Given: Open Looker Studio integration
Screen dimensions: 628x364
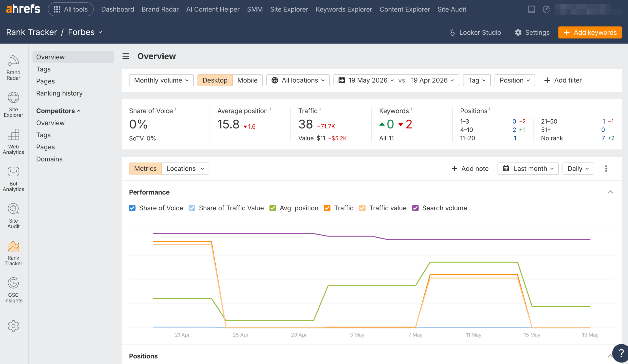Looking at the screenshot, I should [475, 32].
